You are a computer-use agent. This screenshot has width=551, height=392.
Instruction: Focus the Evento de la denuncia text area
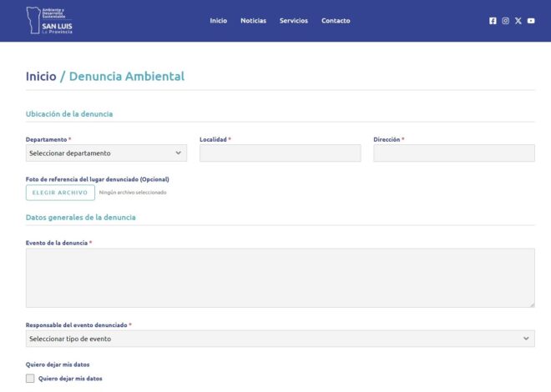pos(280,278)
